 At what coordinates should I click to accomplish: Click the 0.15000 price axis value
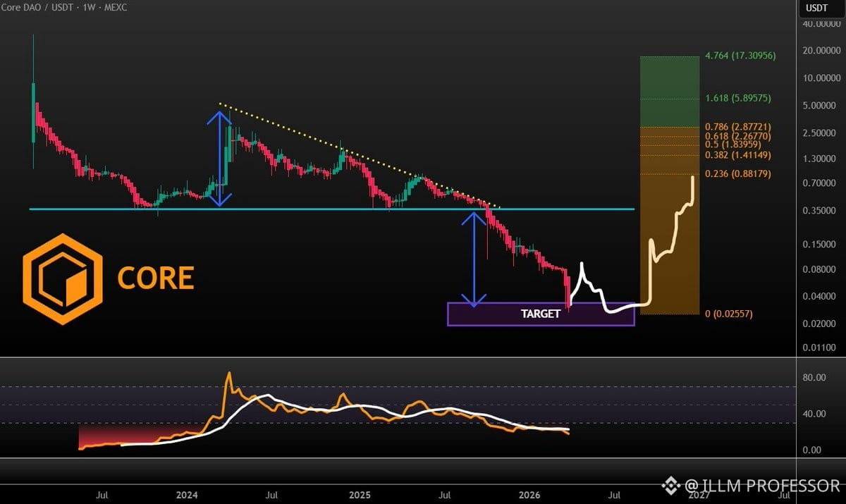[821, 245]
